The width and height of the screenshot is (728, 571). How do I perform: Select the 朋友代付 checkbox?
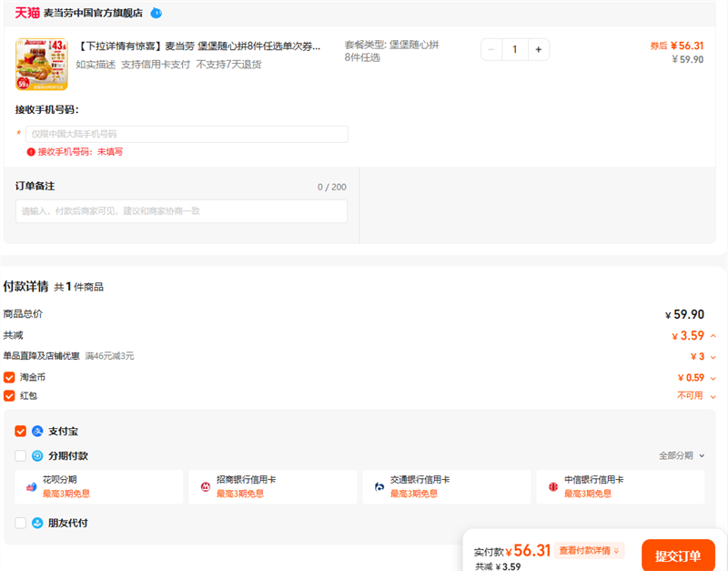(20, 523)
